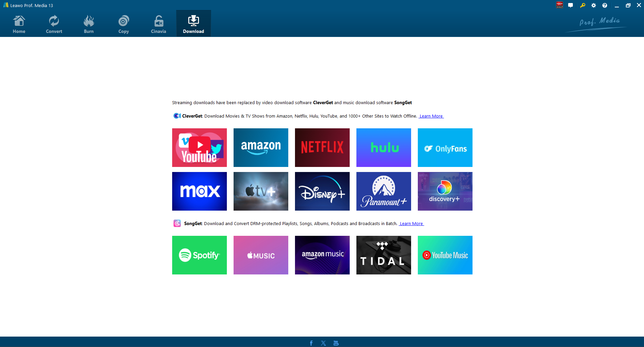Open the Cinavia removal module
This screenshot has width=644, height=347.
click(159, 24)
